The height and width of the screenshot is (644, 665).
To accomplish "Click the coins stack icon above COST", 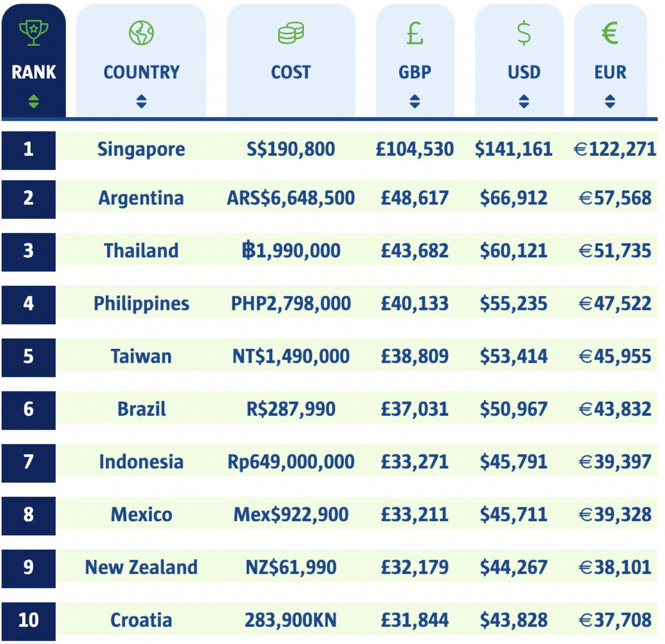I will (x=290, y=33).
